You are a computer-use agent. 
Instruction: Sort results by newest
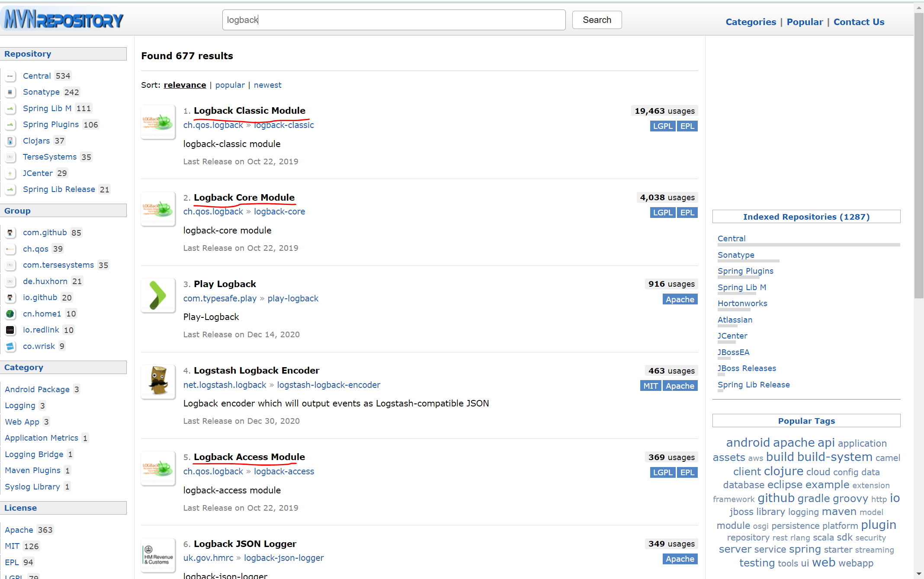coord(267,85)
